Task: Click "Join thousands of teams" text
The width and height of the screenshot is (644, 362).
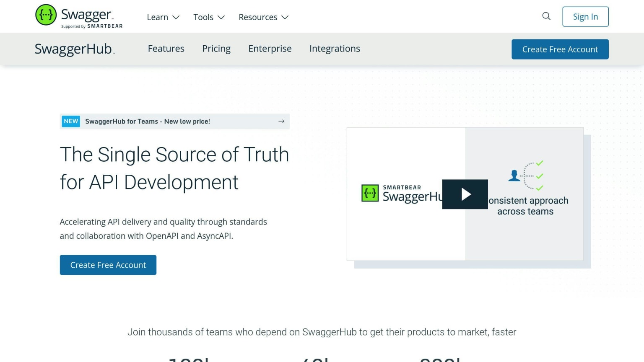Action: click(x=322, y=332)
